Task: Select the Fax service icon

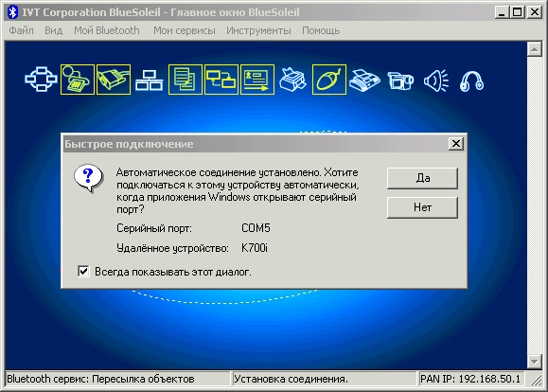Action: 364,80
